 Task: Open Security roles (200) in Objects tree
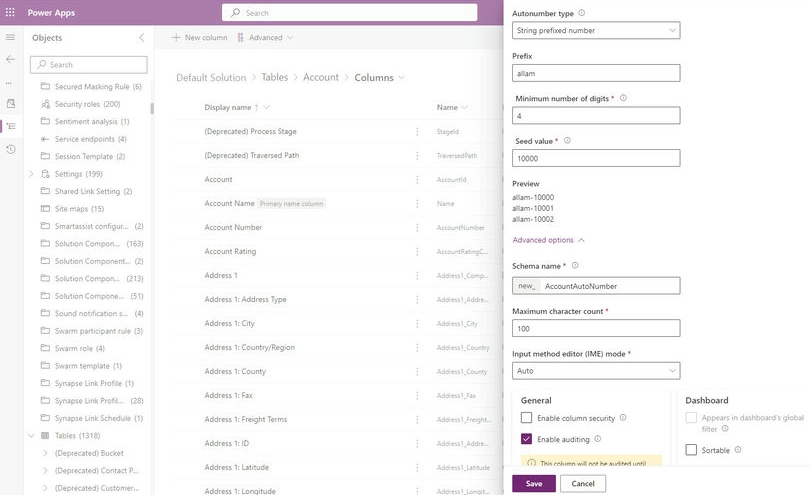87,104
